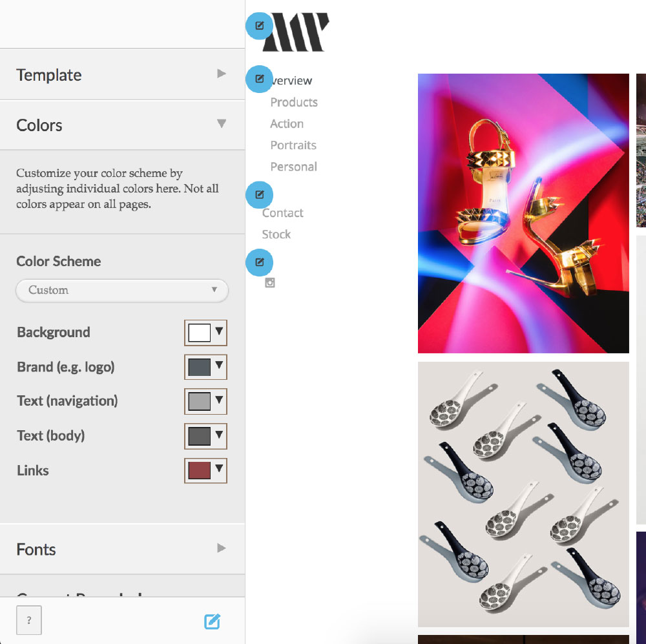Click the edit icon above Contact link
This screenshot has height=644, width=646.
click(x=259, y=194)
